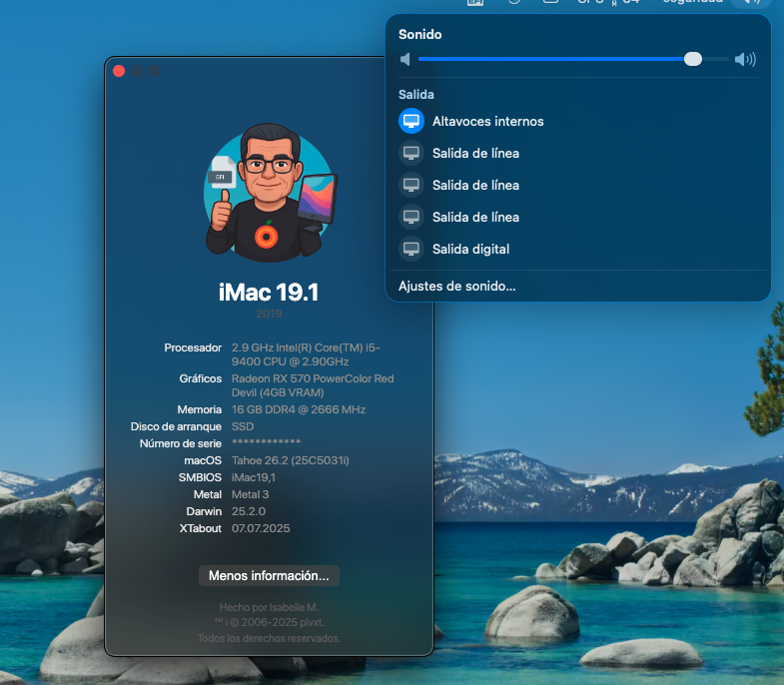
Task: Select Altavoces internos output device icon
Action: click(x=411, y=121)
